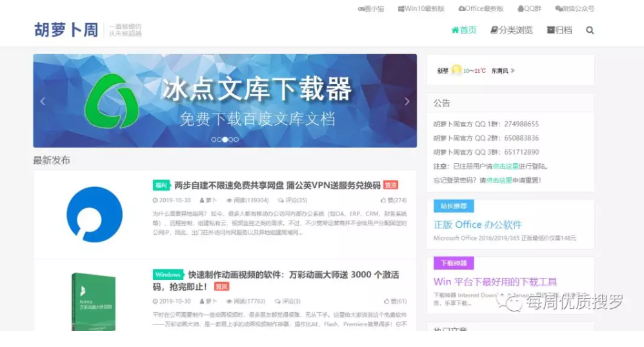Show next slide with right carousel arrow
The image size is (644, 347).
pos(407,101)
